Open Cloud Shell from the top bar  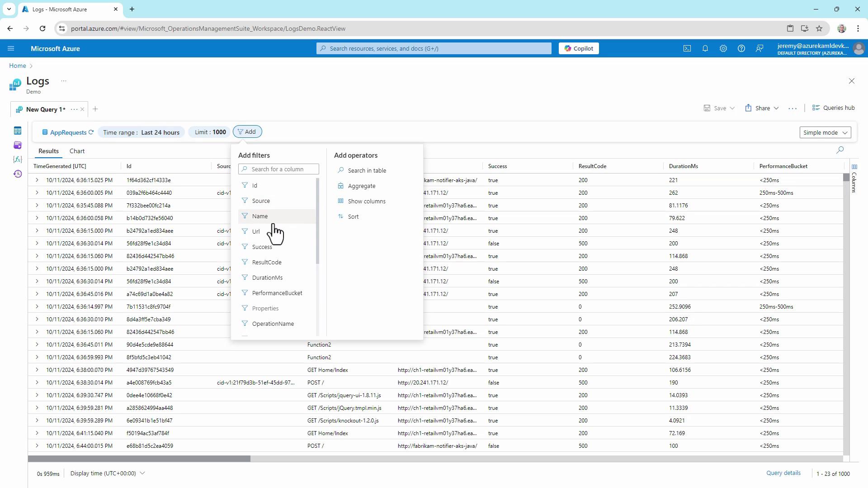tap(687, 48)
